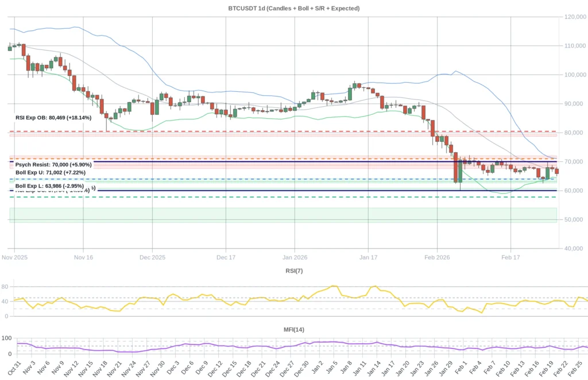The width and height of the screenshot is (588, 380).
Task: Click the RSI(7) panel title
Action: click(x=293, y=271)
